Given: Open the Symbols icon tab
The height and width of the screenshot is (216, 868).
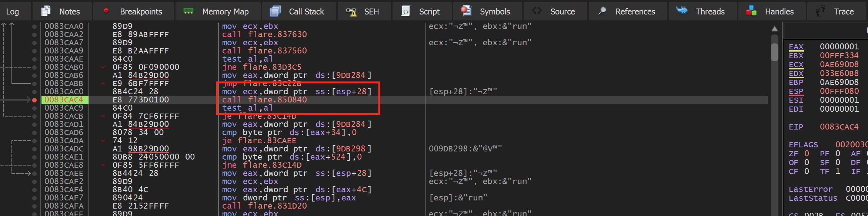Looking at the screenshot, I should pos(466,11).
